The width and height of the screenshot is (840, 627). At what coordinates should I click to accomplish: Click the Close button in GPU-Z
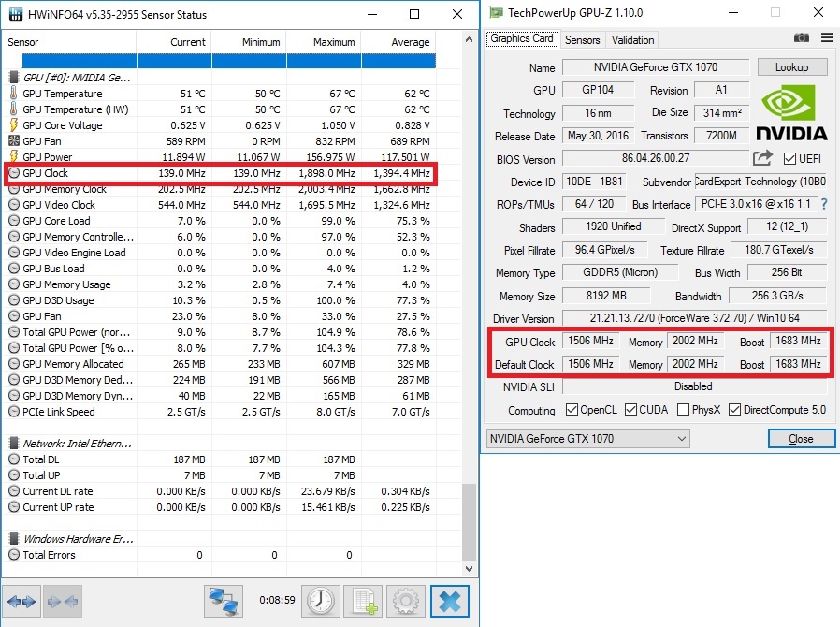pos(801,438)
